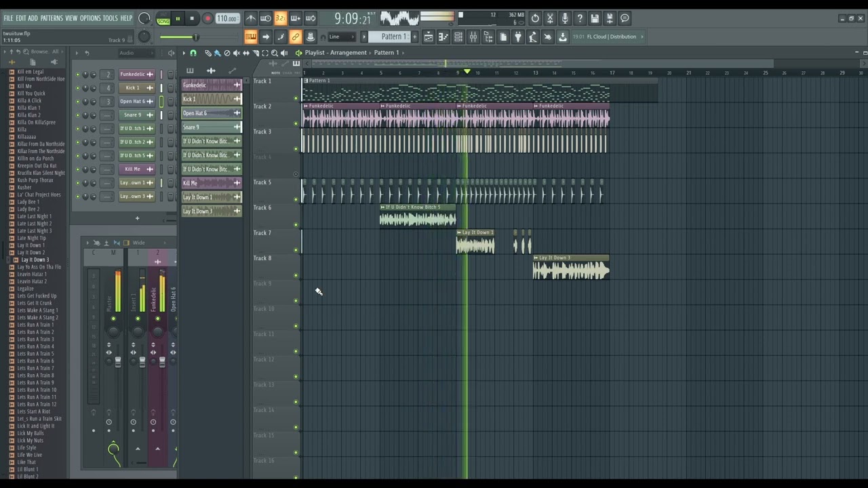Open the Plugin picker plug icon

point(518,37)
